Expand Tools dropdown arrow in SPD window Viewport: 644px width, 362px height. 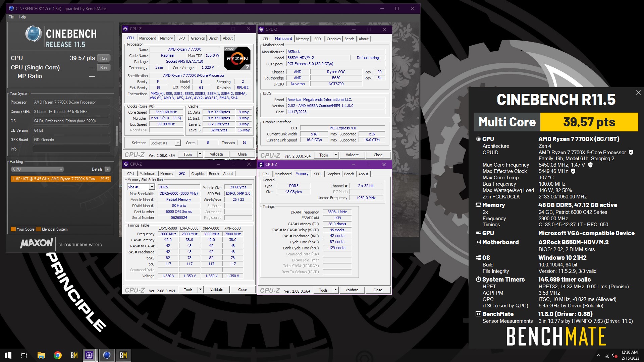(x=200, y=290)
